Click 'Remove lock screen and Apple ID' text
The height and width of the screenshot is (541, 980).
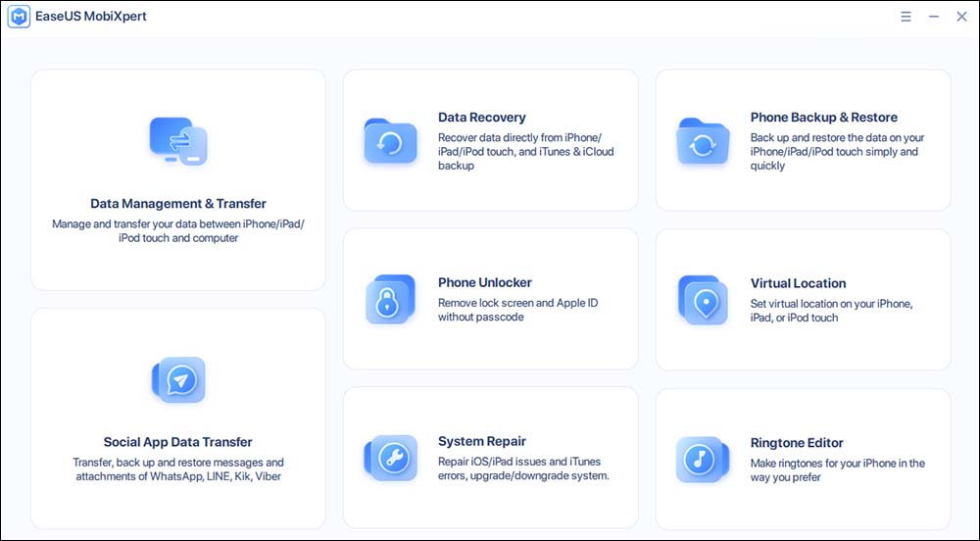[517, 310]
